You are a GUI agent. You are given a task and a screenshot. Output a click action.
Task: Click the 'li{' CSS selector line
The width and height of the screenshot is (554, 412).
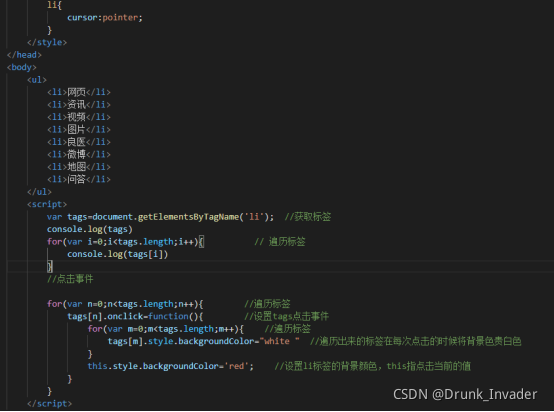coord(54,5)
